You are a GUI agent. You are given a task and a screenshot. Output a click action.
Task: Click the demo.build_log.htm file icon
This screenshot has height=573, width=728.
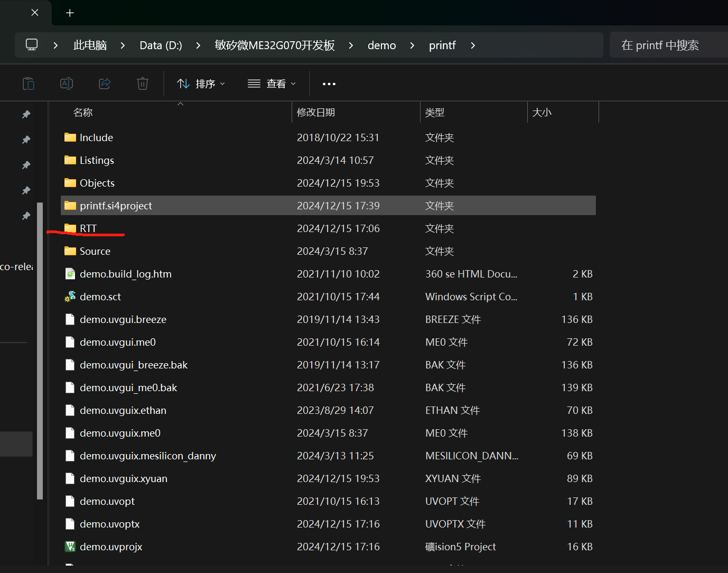tap(70, 274)
